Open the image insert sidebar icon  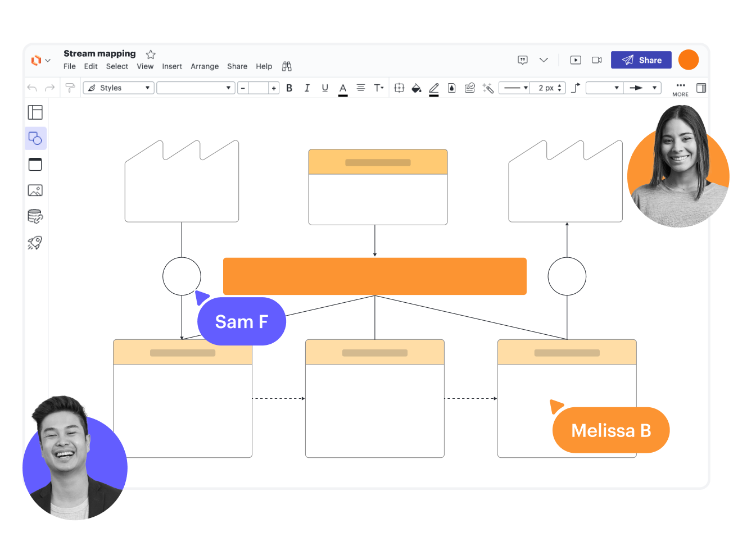35,190
